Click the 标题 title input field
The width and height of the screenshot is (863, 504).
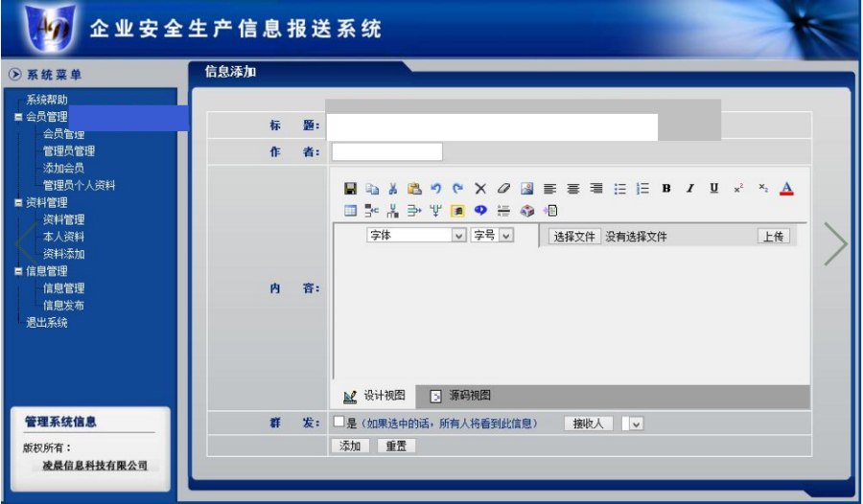pyautogui.click(x=493, y=126)
